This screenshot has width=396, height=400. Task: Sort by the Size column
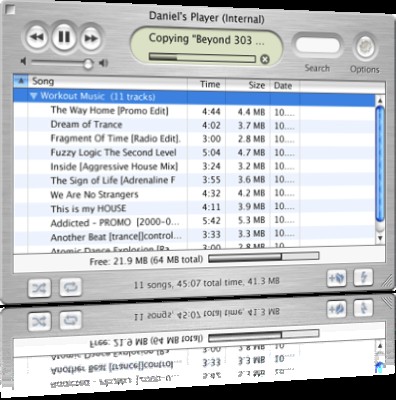(x=248, y=85)
